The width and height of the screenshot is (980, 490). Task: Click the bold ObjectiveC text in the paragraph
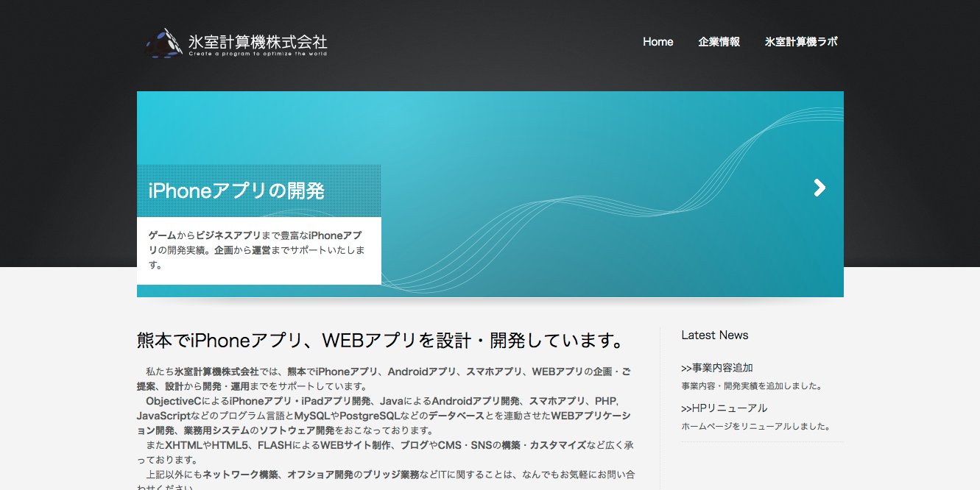(174, 401)
